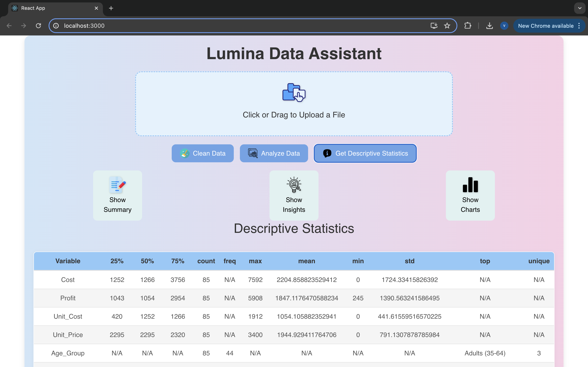Click the file upload folder icon
The width and height of the screenshot is (588, 367).
294,92
